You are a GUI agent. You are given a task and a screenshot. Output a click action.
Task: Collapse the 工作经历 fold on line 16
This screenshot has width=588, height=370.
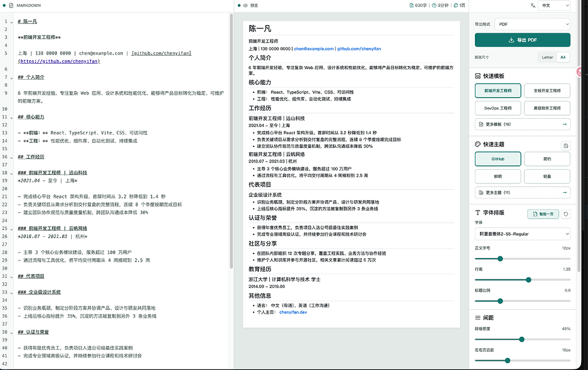click(11, 157)
